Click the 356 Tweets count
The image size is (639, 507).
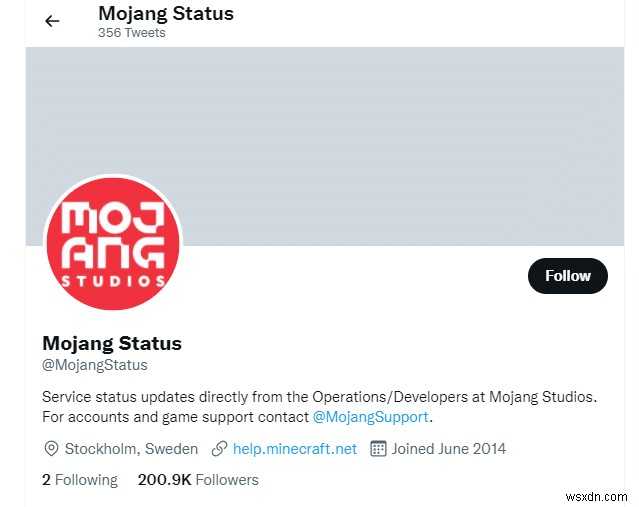point(132,33)
